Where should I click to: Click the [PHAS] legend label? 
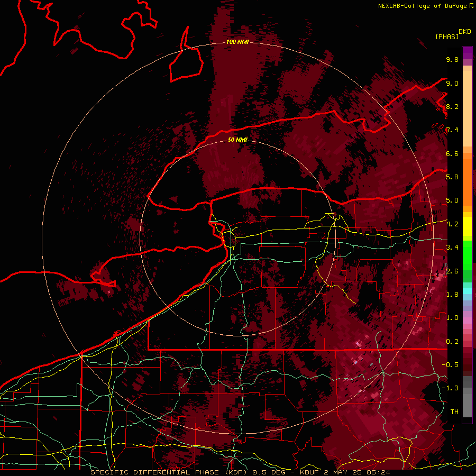pos(447,37)
